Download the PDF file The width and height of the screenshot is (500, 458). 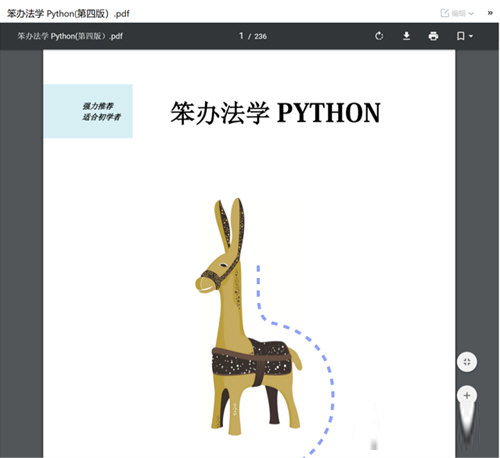pos(406,36)
